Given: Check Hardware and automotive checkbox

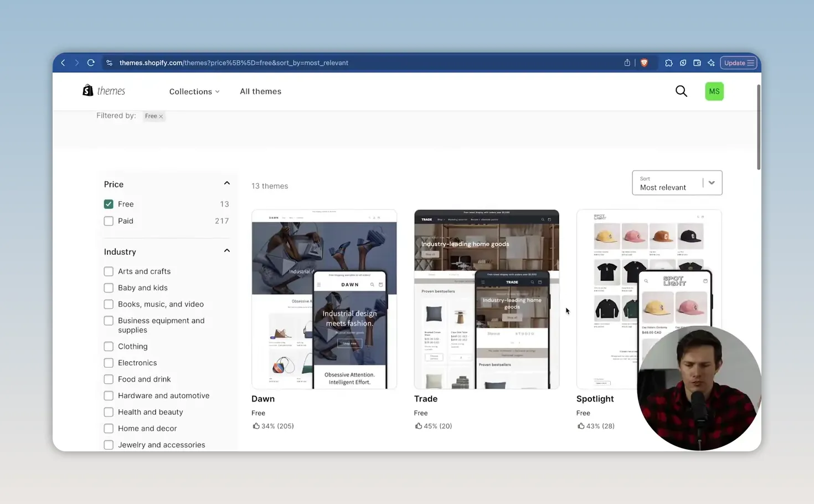Looking at the screenshot, I should click(x=109, y=395).
